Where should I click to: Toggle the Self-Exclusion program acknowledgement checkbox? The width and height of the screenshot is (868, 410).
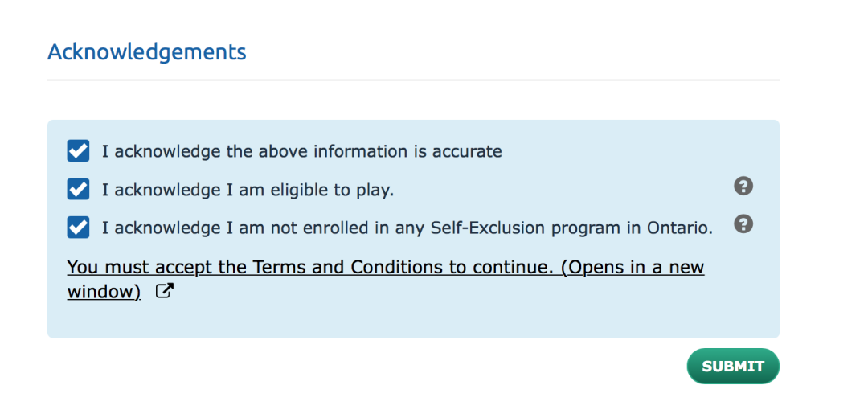78,228
